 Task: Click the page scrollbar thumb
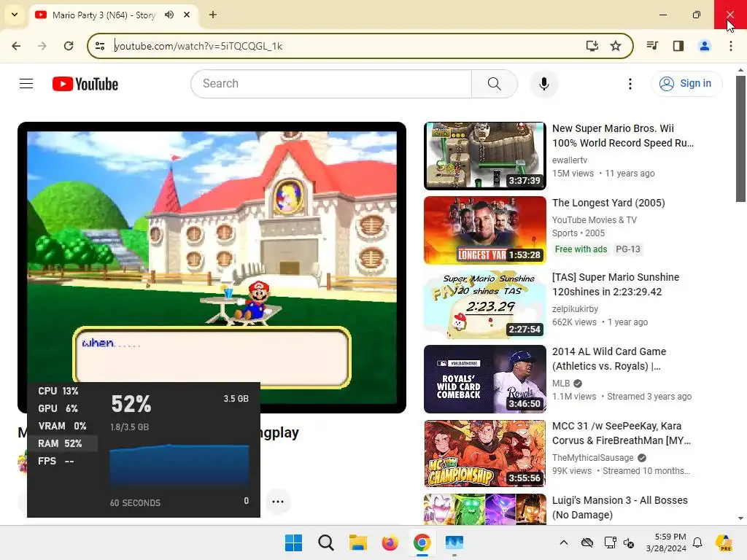point(740,139)
